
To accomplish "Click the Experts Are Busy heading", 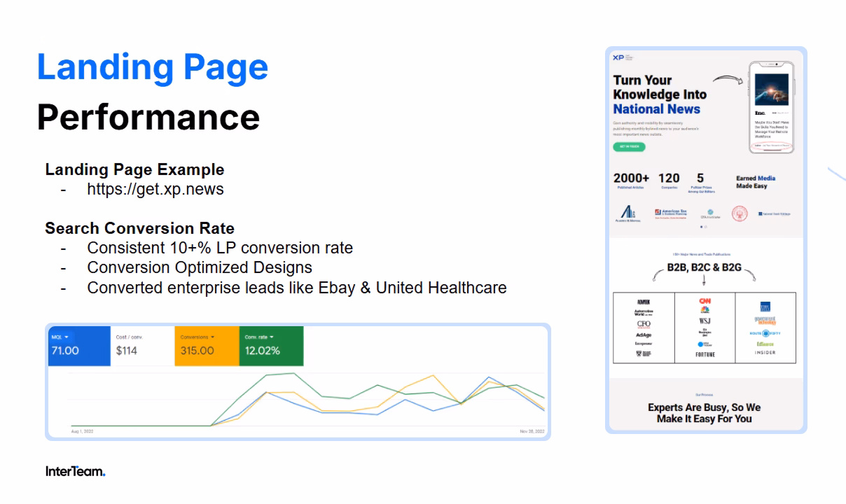I will tap(704, 413).
